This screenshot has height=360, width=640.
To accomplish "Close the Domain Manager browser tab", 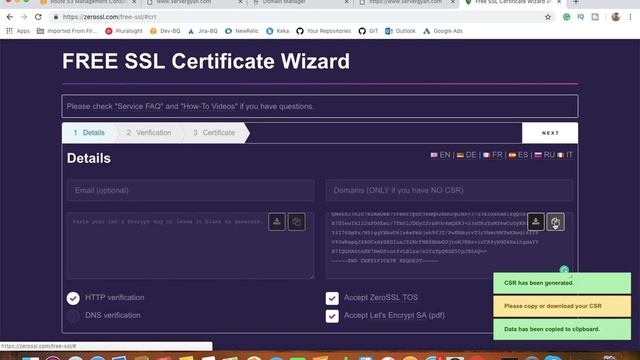I will click(347, 2).
